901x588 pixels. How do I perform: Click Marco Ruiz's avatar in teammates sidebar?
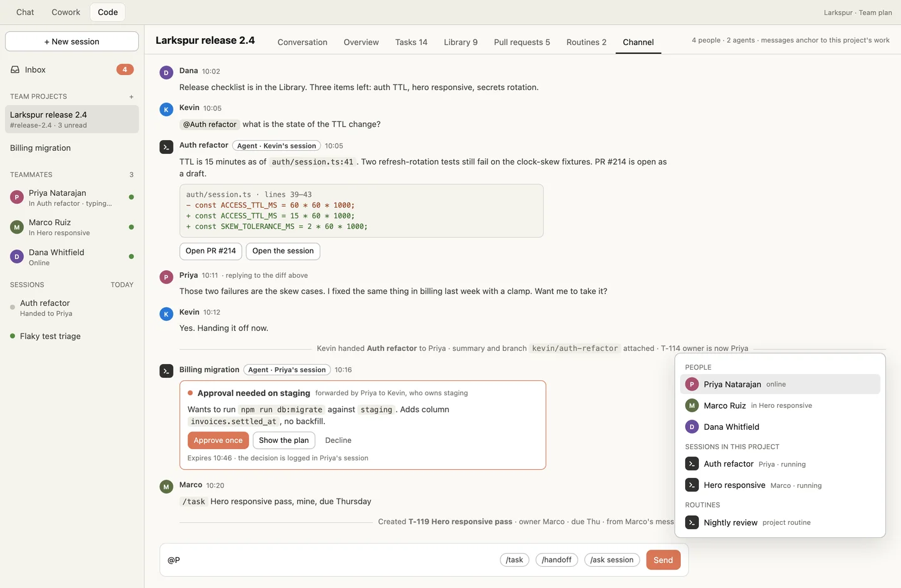point(17,227)
